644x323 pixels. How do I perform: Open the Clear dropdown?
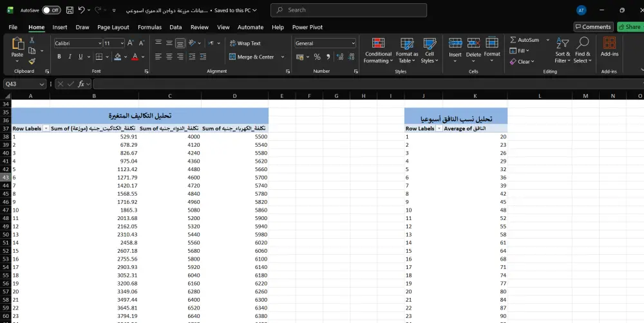522,62
